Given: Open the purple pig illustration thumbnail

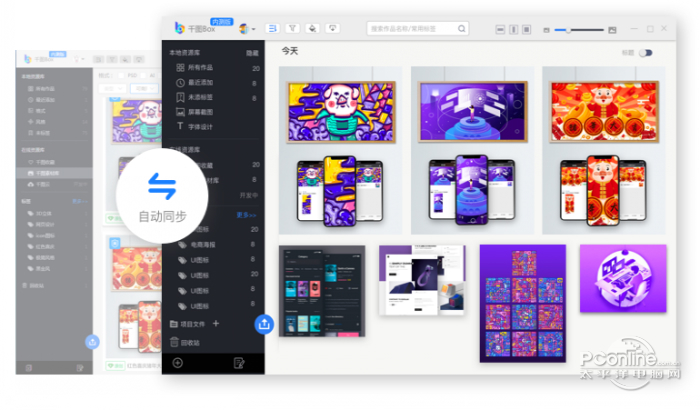Looking at the screenshot, I should tap(341, 151).
